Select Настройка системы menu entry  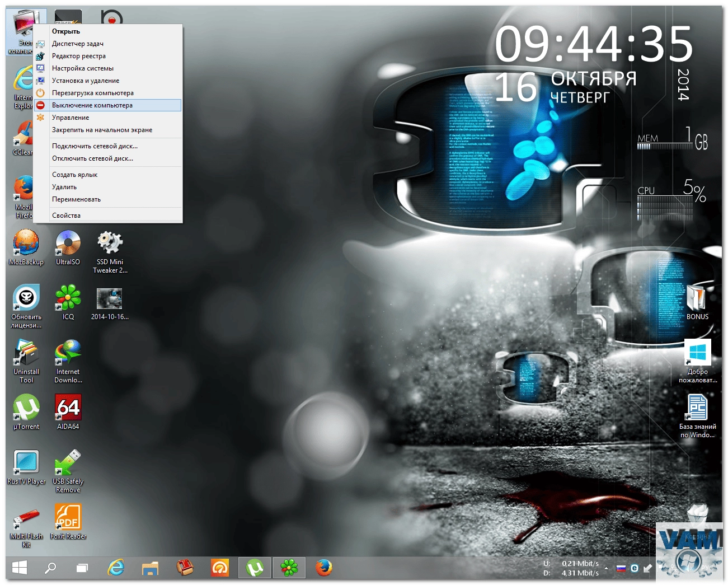pyautogui.click(x=108, y=68)
